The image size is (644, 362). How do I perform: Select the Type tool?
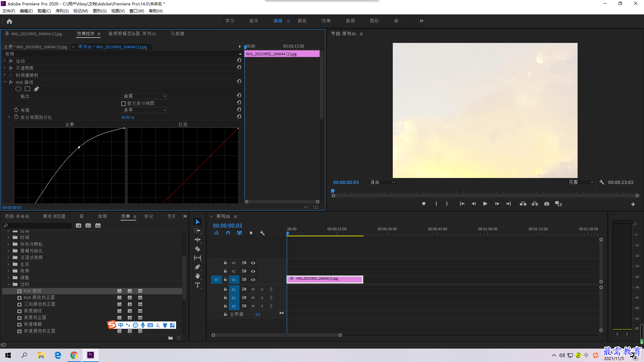[198, 285]
